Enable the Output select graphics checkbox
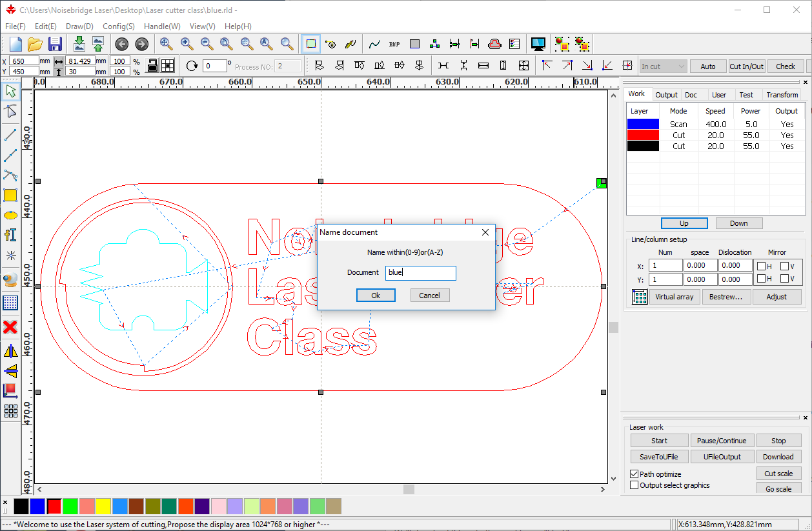 634,485
